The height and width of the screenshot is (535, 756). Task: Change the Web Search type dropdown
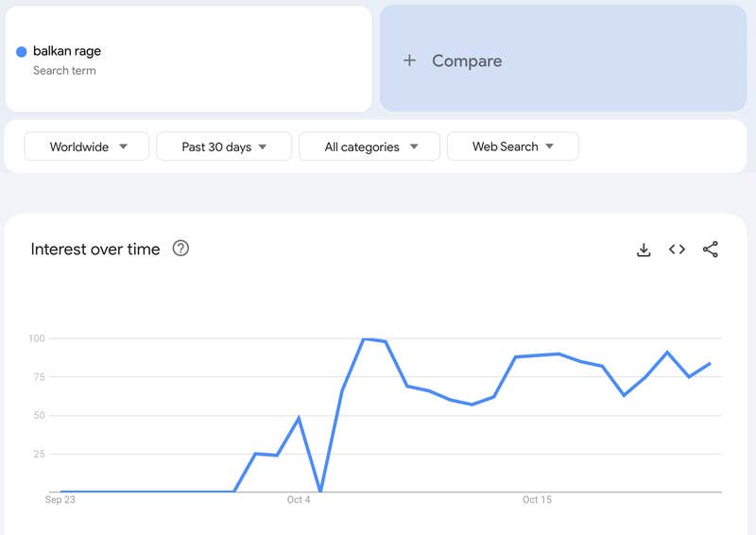[x=513, y=147]
